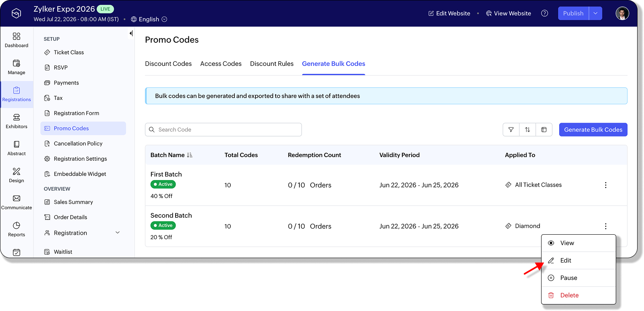Open the English language dropdown
The height and width of the screenshot is (311, 644).
click(149, 19)
